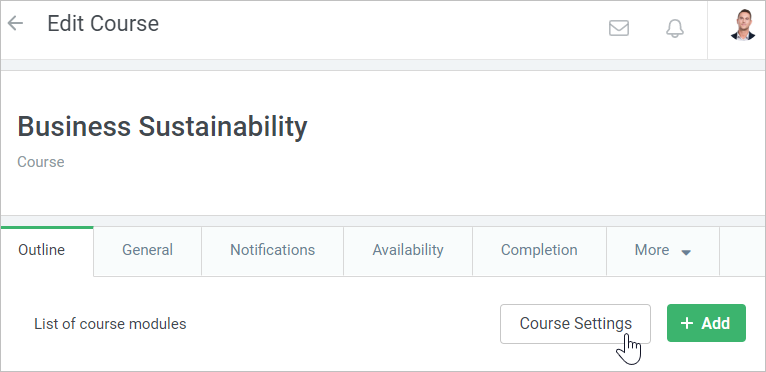Screen dimensions: 766x372
Task: Click the List of course modules label
Action: (x=110, y=324)
